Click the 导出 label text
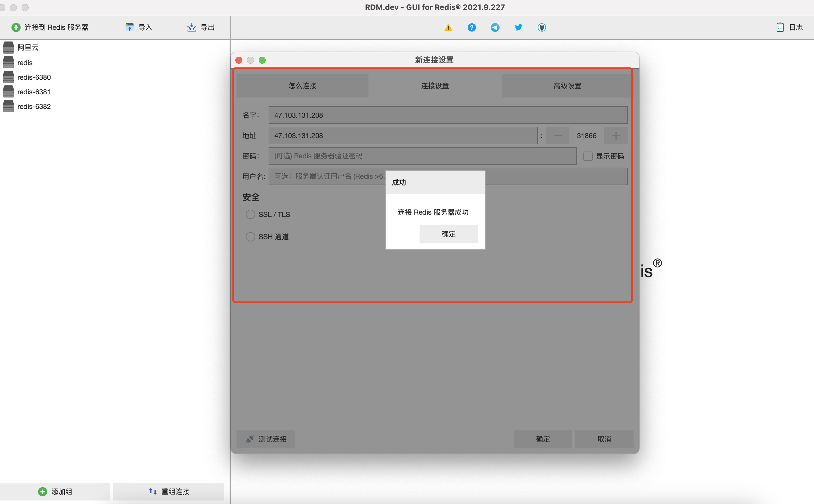This screenshot has height=504, width=814. (x=208, y=27)
